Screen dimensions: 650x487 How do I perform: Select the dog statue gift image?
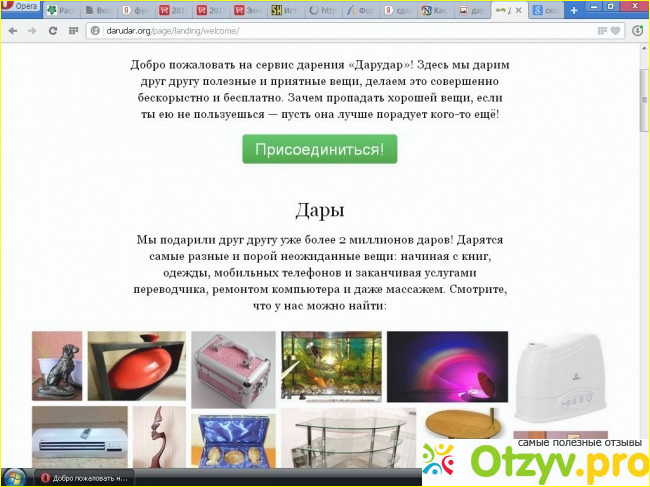point(57,366)
